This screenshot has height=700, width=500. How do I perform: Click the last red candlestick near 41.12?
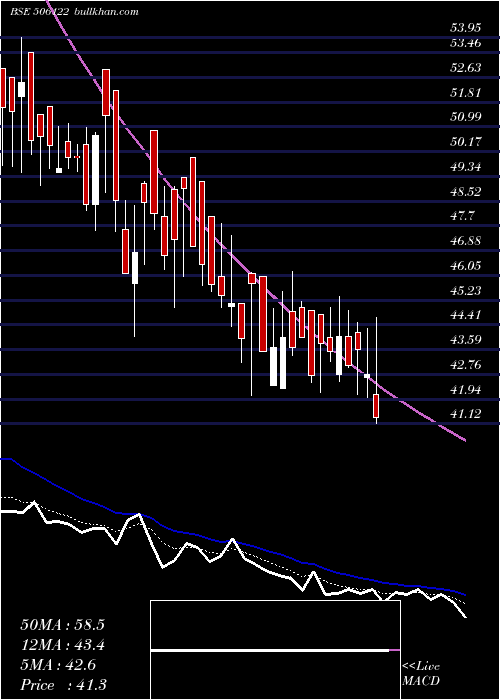(x=376, y=406)
